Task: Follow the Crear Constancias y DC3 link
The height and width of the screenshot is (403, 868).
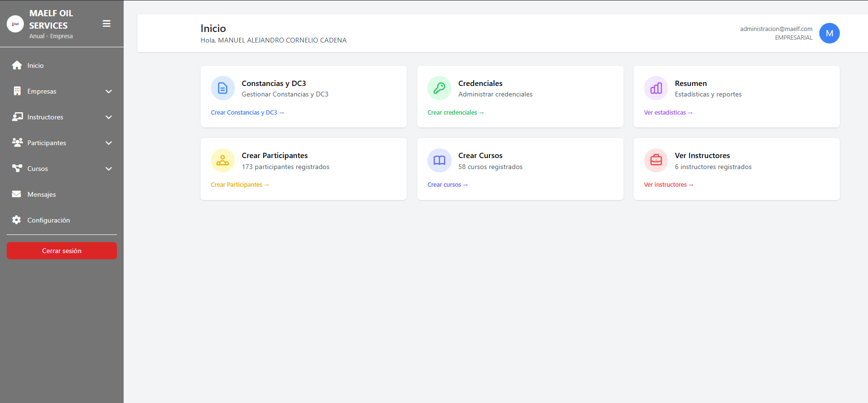Action: (247, 113)
